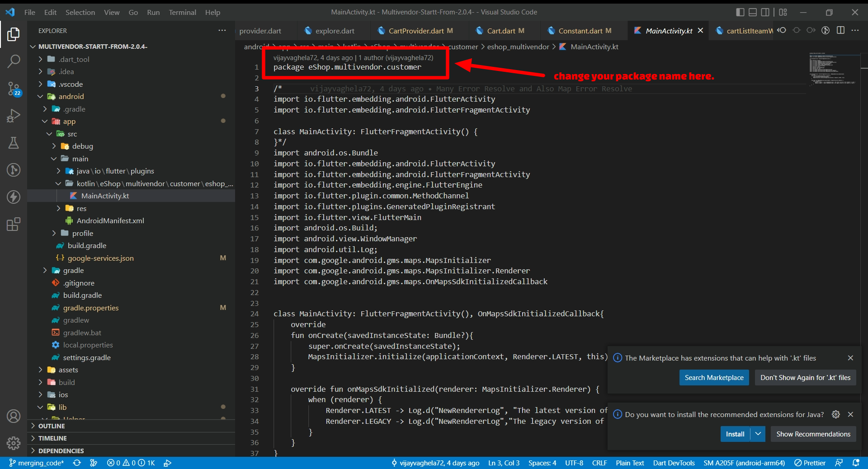The image size is (868, 469).
Task: Click the Search Marketplace button
Action: click(714, 378)
